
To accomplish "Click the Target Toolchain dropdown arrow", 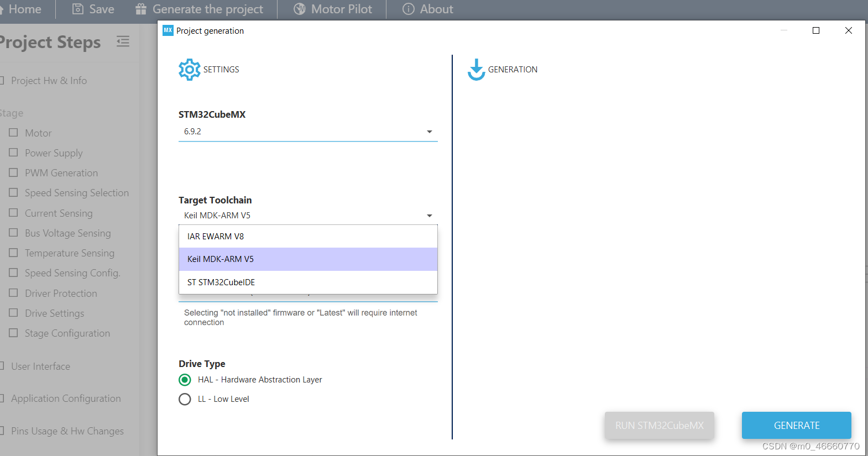I will click(x=430, y=216).
